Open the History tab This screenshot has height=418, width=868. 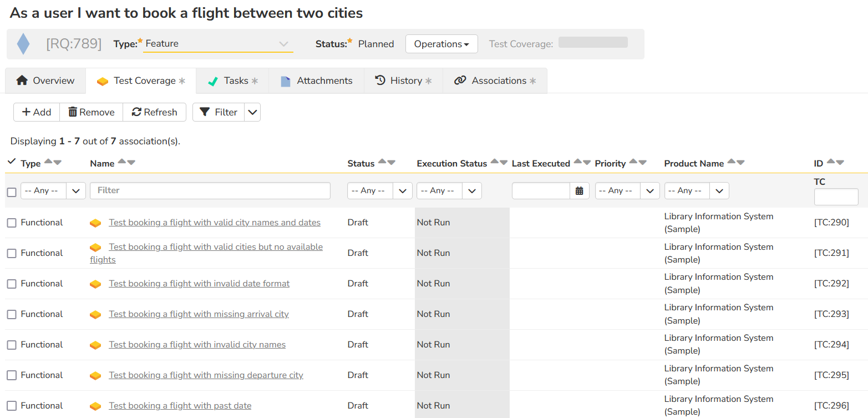[x=403, y=81]
